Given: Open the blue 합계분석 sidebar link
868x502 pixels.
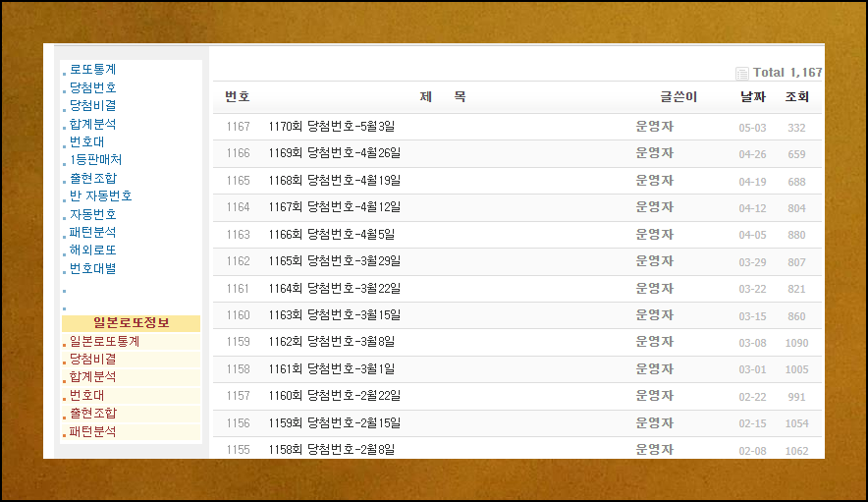Looking at the screenshot, I should pos(92,124).
